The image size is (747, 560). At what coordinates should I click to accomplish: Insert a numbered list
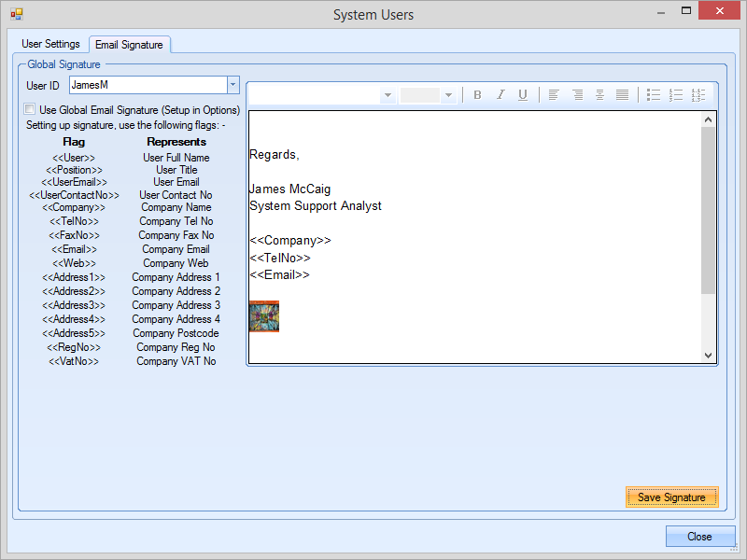tap(676, 95)
